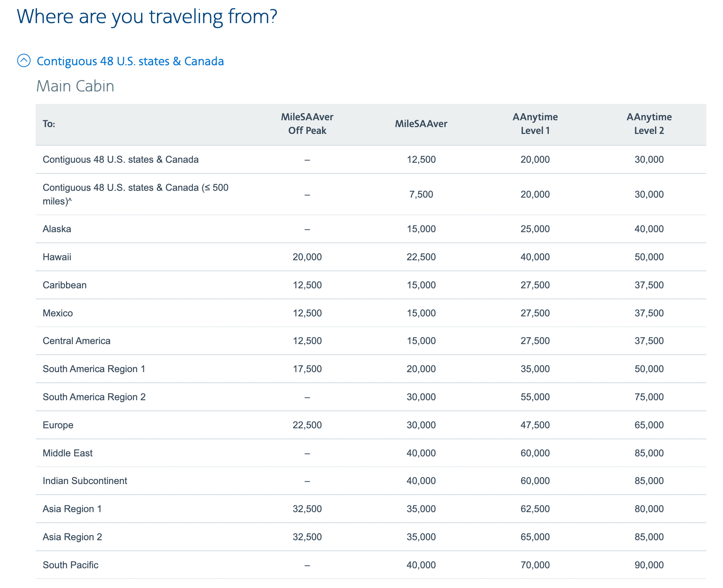Click the Main Cabin section heading
Image resolution: width=723 pixels, height=588 pixels.
click(x=75, y=86)
